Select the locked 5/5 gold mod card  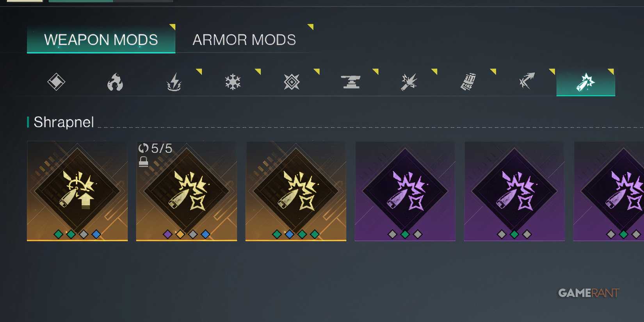(x=187, y=191)
